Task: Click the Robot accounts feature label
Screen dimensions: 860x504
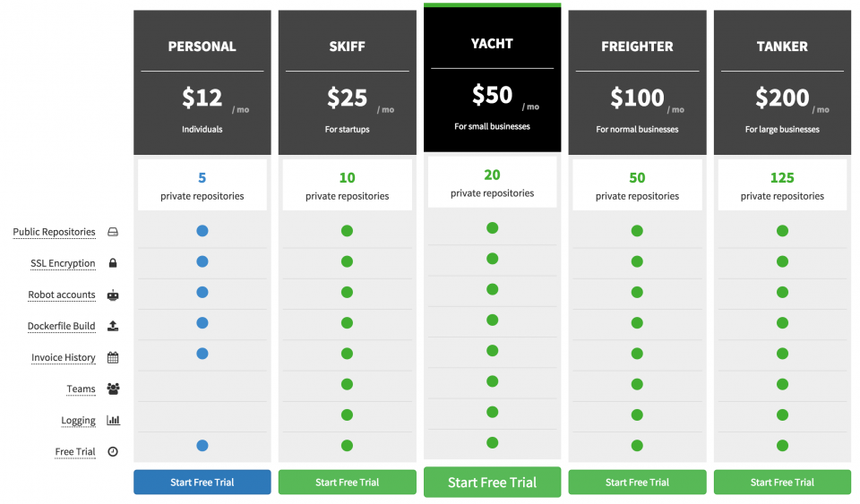Action: [x=61, y=295]
